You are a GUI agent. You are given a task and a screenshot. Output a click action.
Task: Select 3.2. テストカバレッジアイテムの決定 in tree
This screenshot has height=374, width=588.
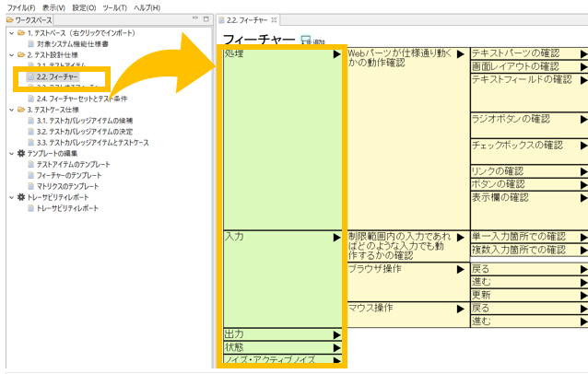85,132
